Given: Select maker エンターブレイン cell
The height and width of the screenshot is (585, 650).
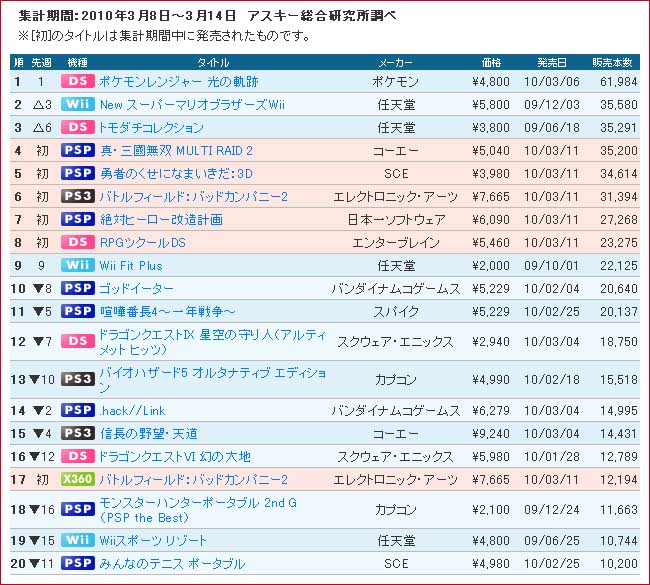Looking at the screenshot, I should 395,243.
